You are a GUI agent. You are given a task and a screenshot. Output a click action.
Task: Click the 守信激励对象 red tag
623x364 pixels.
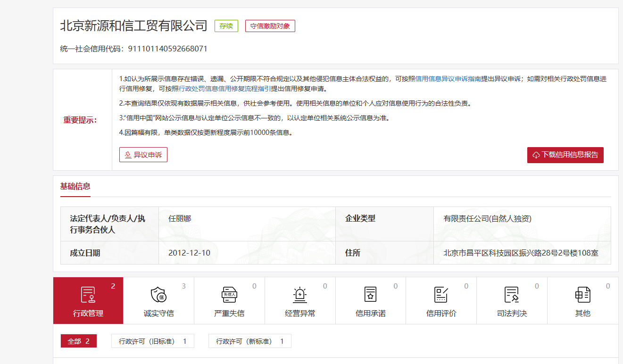(270, 26)
